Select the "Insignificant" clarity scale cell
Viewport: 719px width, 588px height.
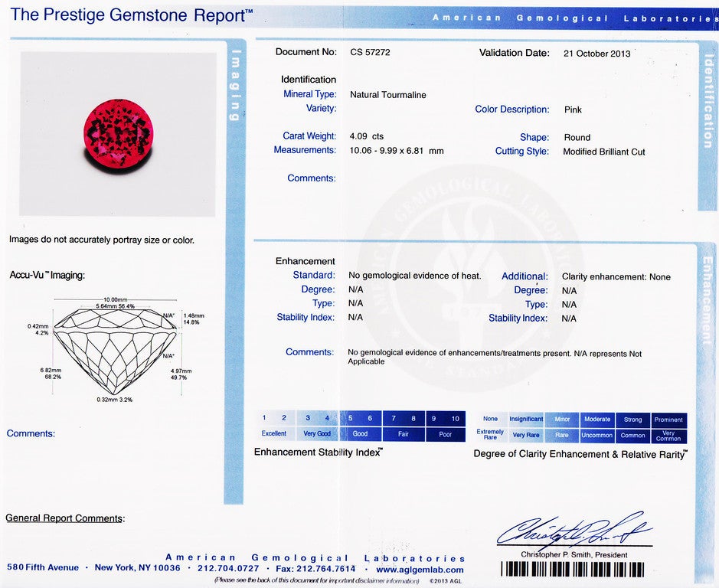[x=526, y=419]
